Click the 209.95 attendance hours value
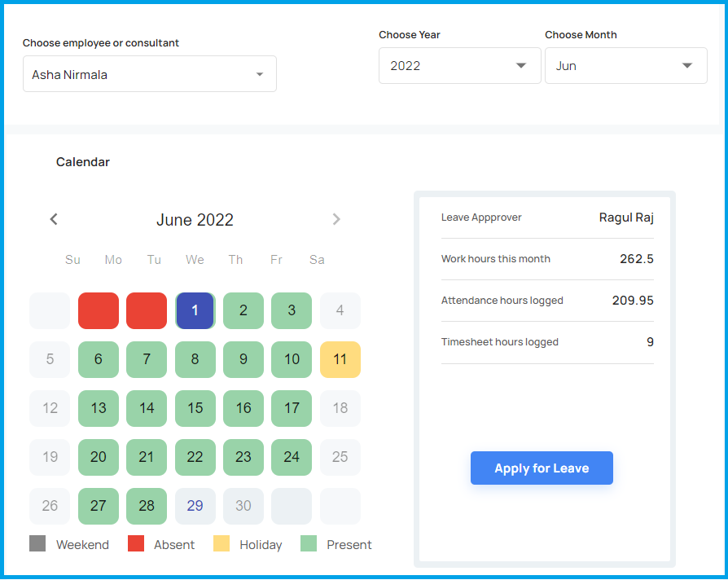This screenshot has width=728, height=580. pyautogui.click(x=633, y=301)
